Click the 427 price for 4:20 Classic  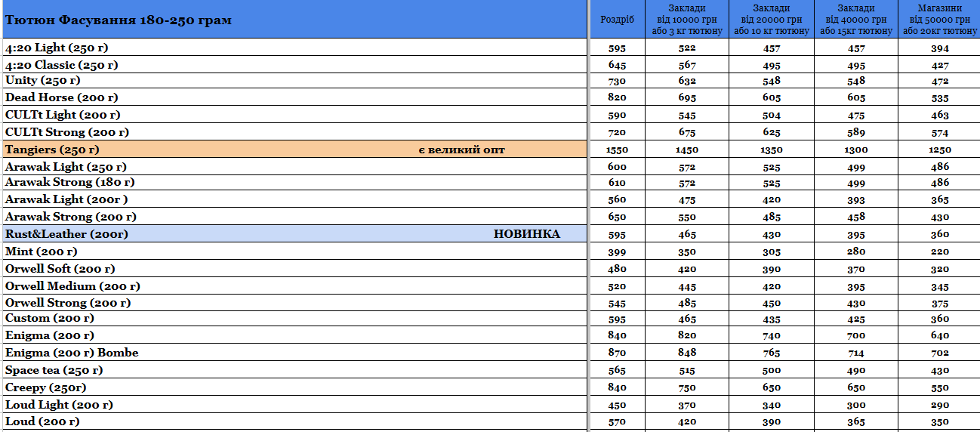point(940,66)
